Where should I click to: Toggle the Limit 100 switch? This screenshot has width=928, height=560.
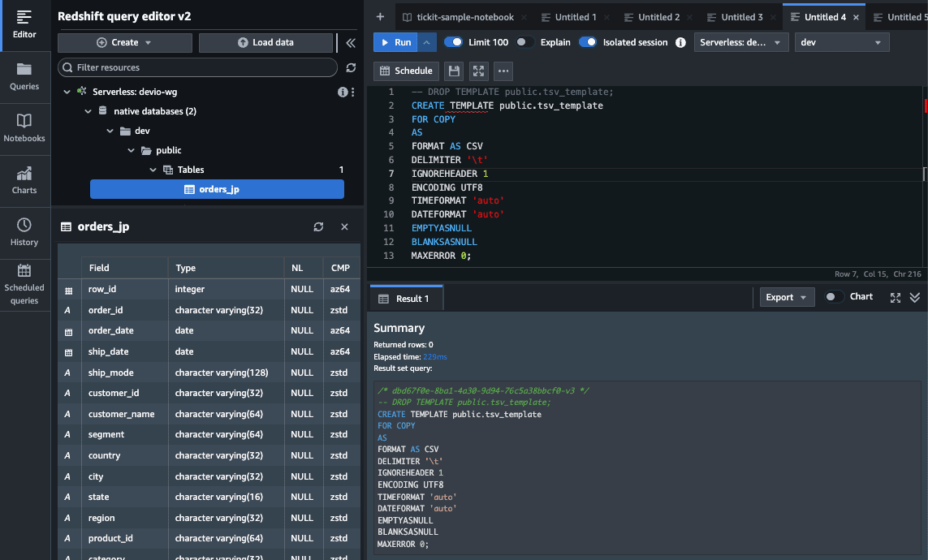pyautogui.click(x=453, y=42)
